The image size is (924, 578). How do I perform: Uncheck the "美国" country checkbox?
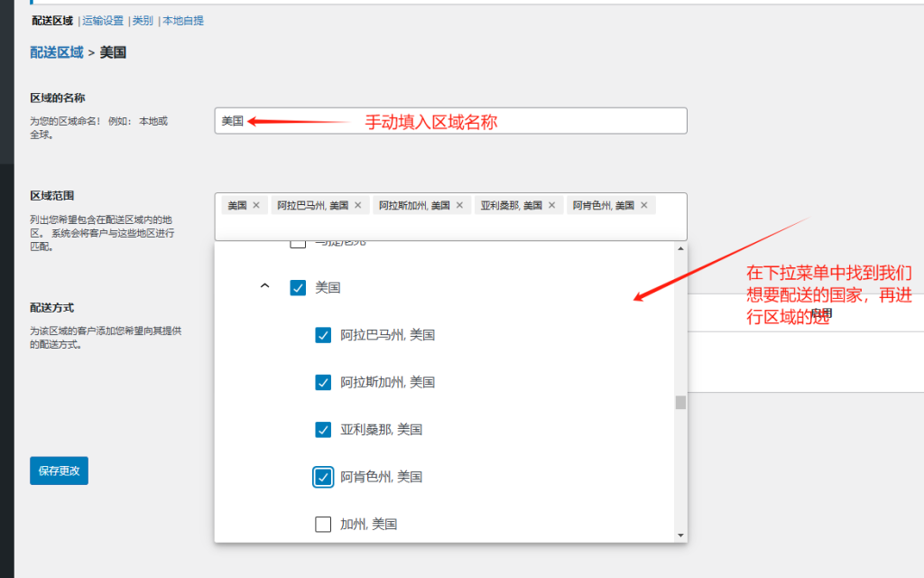click(x=298, y=285)
